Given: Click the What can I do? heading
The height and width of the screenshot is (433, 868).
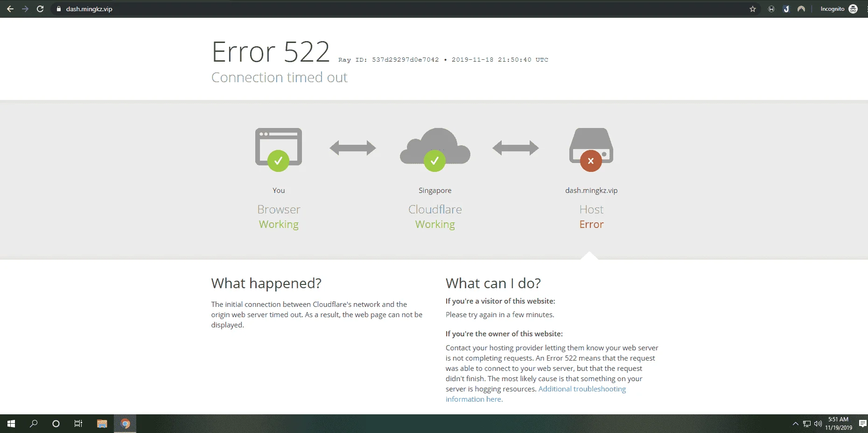Looking at the screenshot, I should click(493, 283).
